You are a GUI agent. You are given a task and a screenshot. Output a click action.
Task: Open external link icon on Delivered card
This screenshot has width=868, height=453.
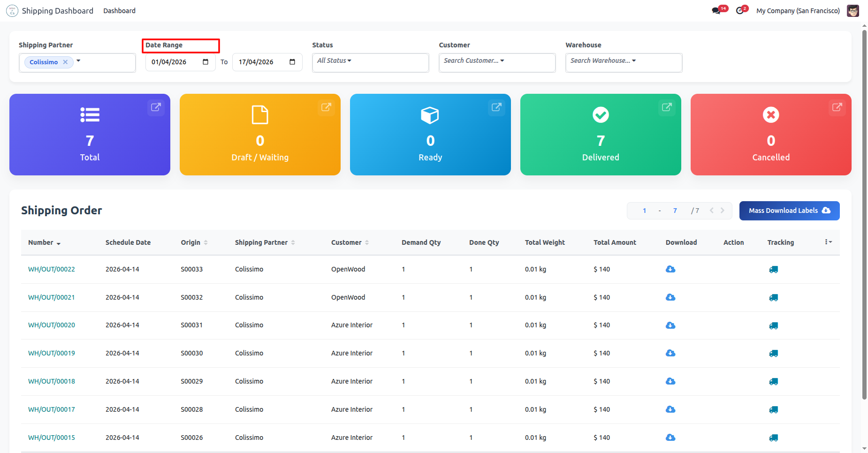click(666, 107)
